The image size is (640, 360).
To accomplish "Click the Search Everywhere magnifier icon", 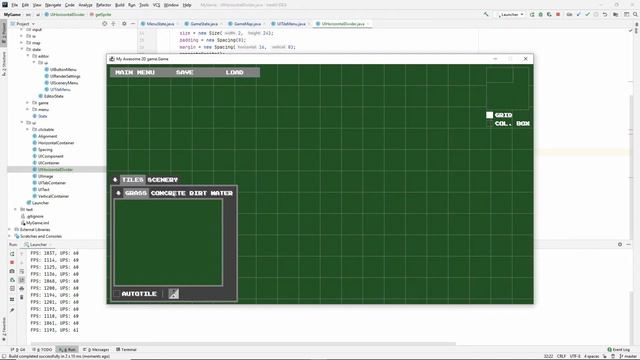I will click(x=635, y=14).
